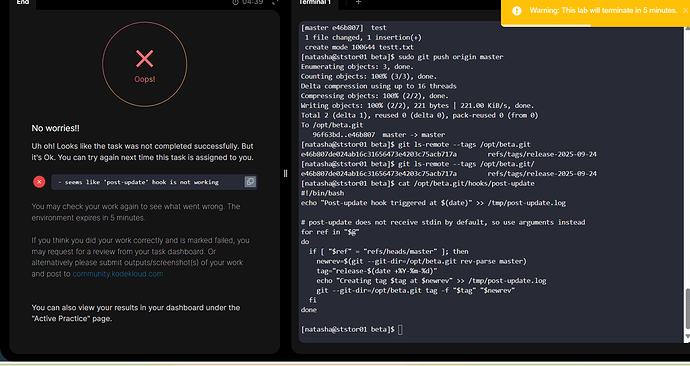Focus the terminal command prompt cursor

coord(400,329)
